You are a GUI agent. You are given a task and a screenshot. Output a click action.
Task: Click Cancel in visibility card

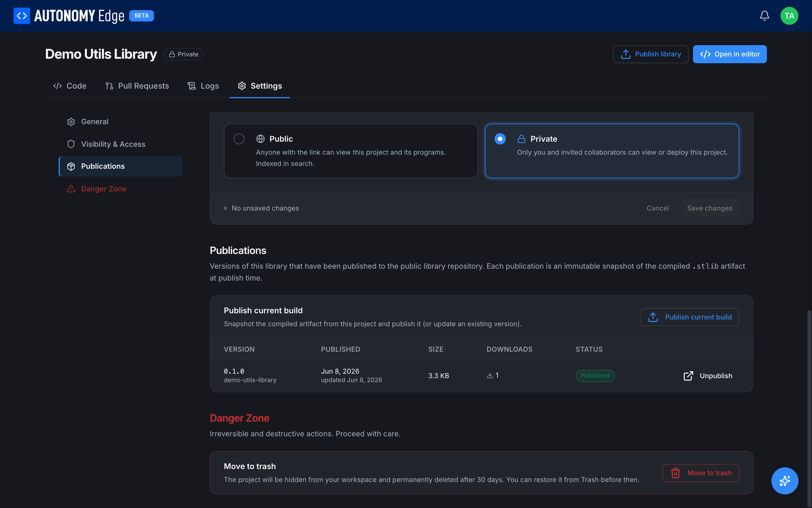(x=658, y=208)
